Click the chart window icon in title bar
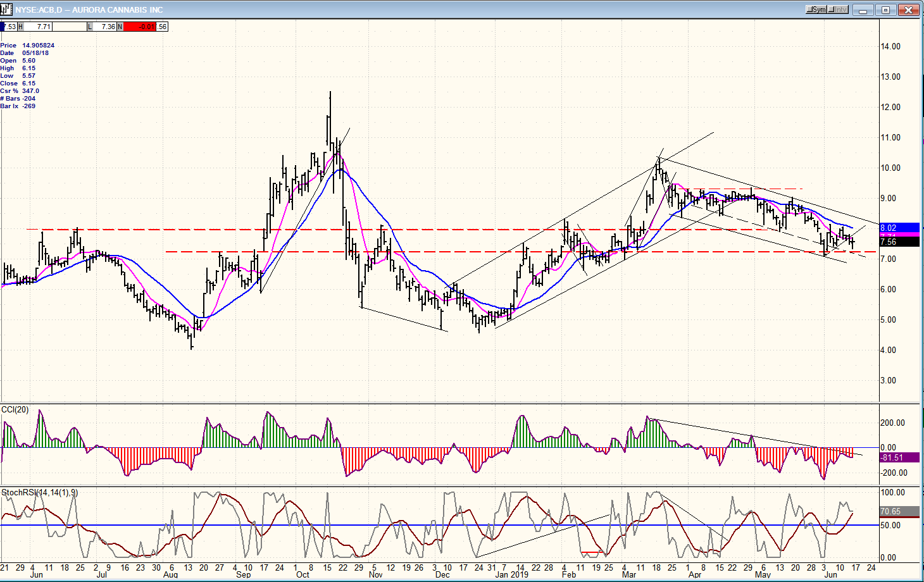 click(7, 9)
